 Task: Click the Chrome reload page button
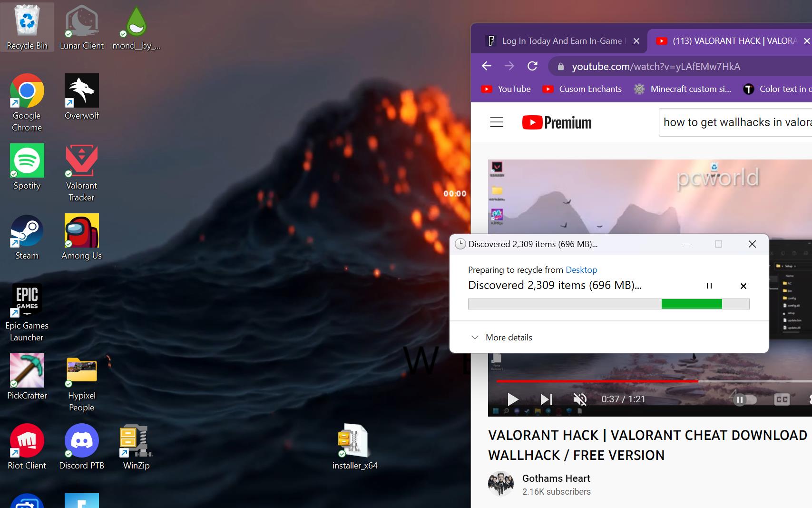(532, 66)
